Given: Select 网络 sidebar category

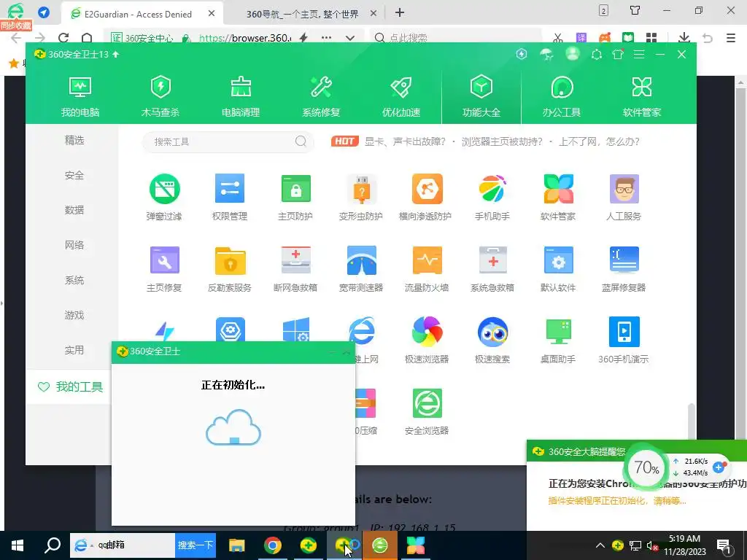Looking at the screenshot, I should (x=74, y=245).
